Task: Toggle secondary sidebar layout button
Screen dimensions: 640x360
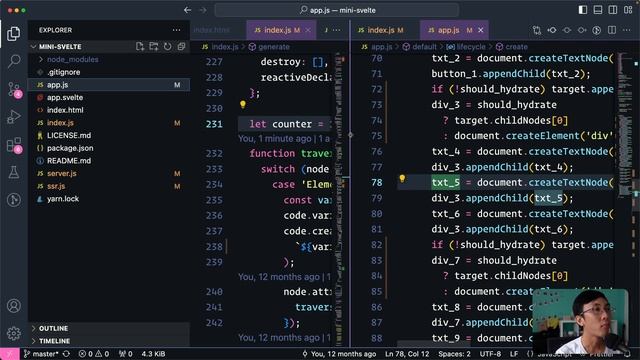Action: coord(613,10)
